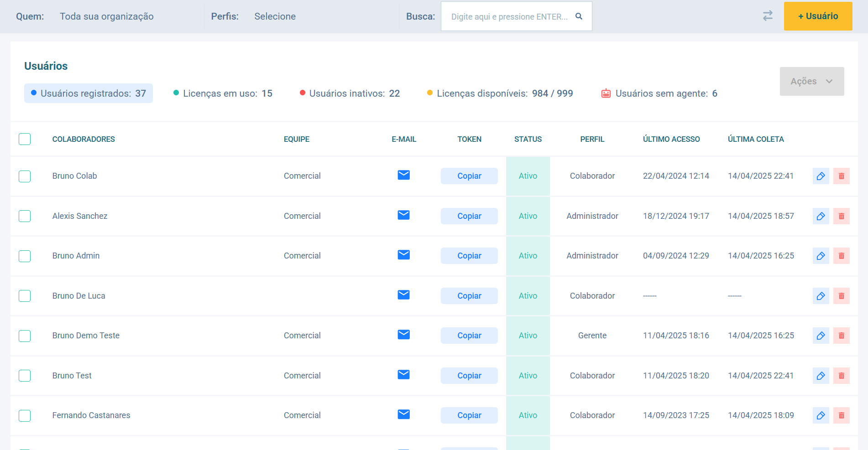
Task: Click the Busca search input field
Action: pyautogui.click(x=509, y=16)
